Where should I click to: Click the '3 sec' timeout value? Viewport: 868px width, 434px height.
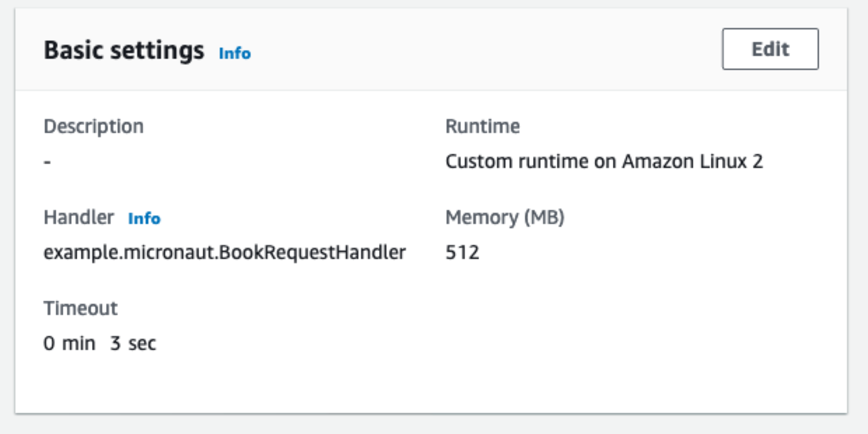pyautogui.click(x=133, y=343)
